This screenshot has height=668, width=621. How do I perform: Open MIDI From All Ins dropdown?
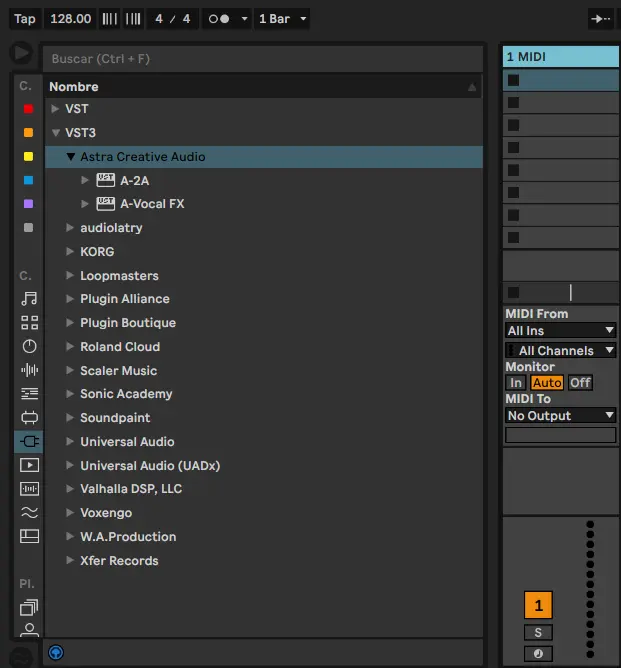pyautogui.click(x=561, y=331)
